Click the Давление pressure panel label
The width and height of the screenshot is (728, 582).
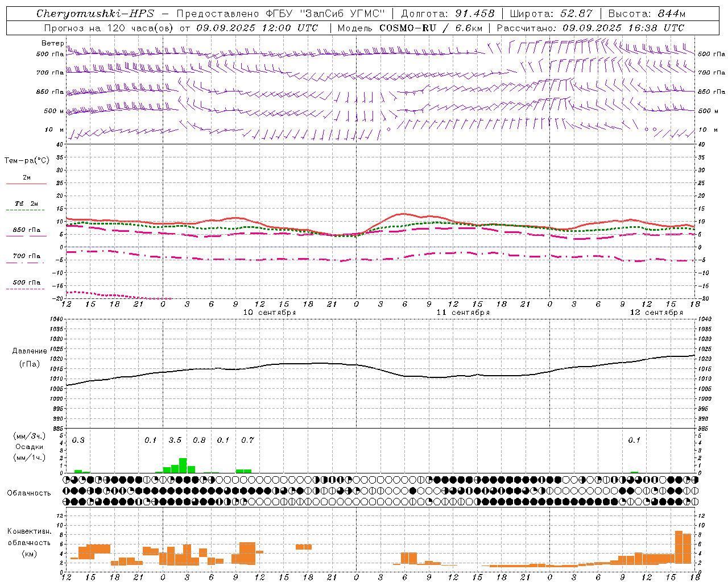point(30,351)
